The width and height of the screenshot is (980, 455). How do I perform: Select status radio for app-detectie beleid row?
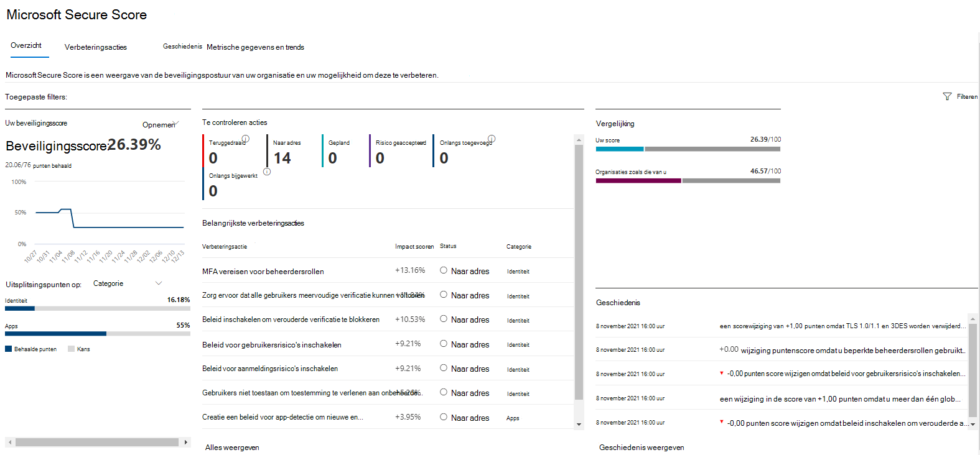[x=444, y=417]
